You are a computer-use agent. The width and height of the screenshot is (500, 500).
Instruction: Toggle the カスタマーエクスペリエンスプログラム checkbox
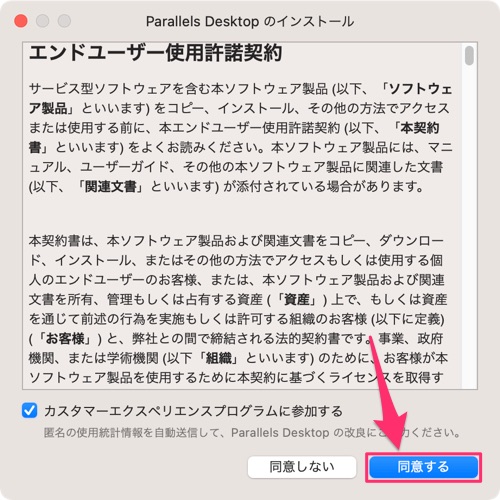tap(29, 410)
